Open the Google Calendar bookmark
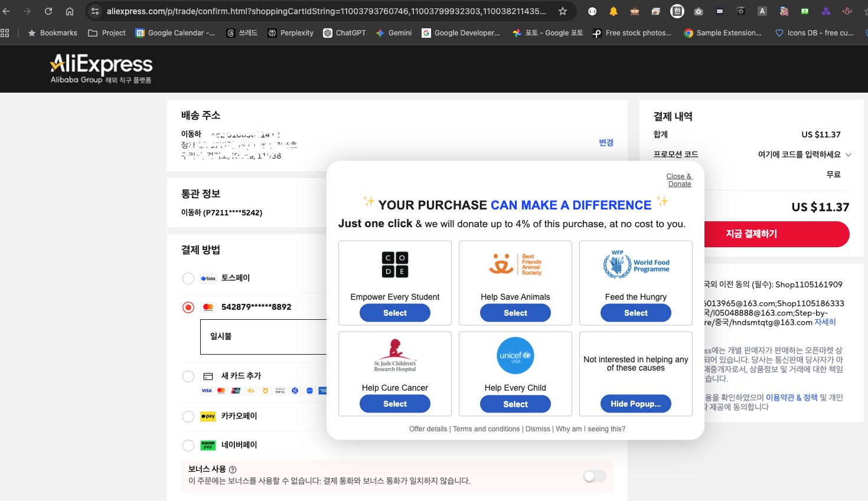 (175, 33)
